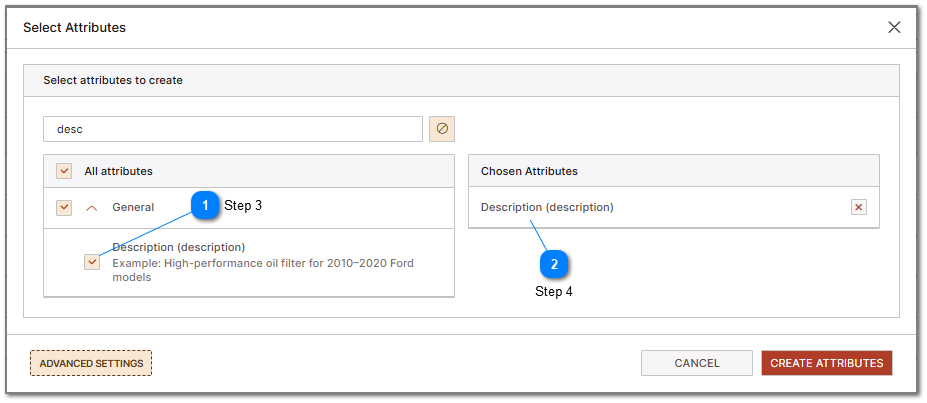Click the General group label
Screen dimensions: 927x403
point(133,207)
